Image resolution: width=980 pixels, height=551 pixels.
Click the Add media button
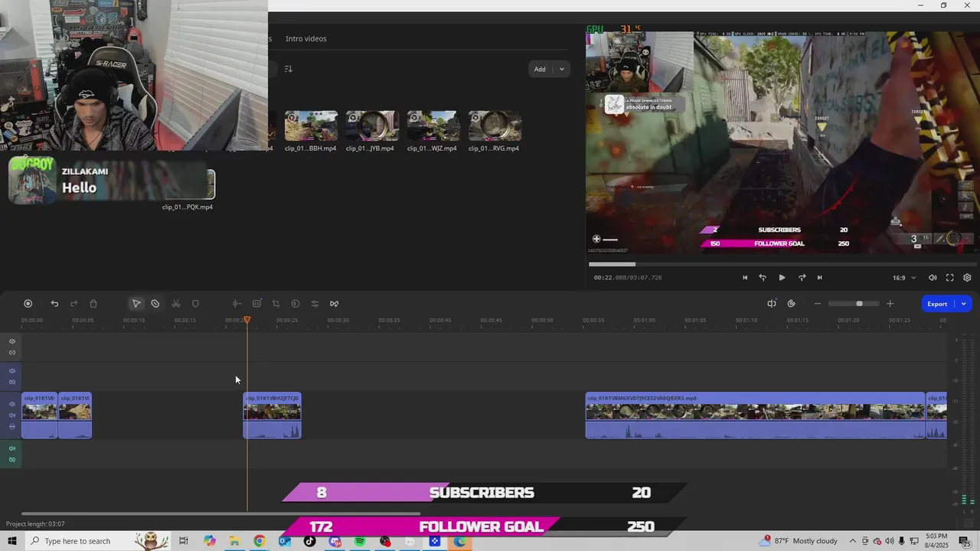(541, 69)
